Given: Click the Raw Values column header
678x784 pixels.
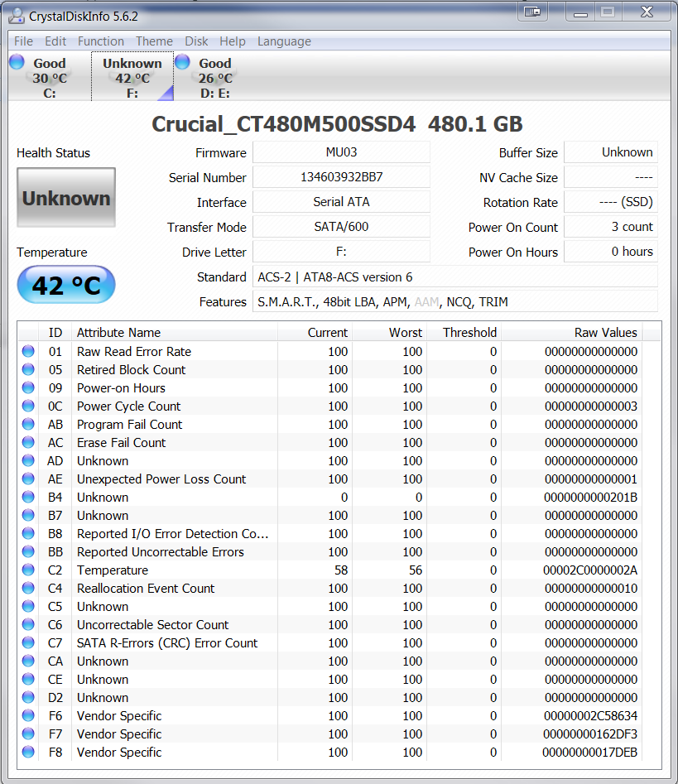Looking at the screenshot, I should point(606,333).
